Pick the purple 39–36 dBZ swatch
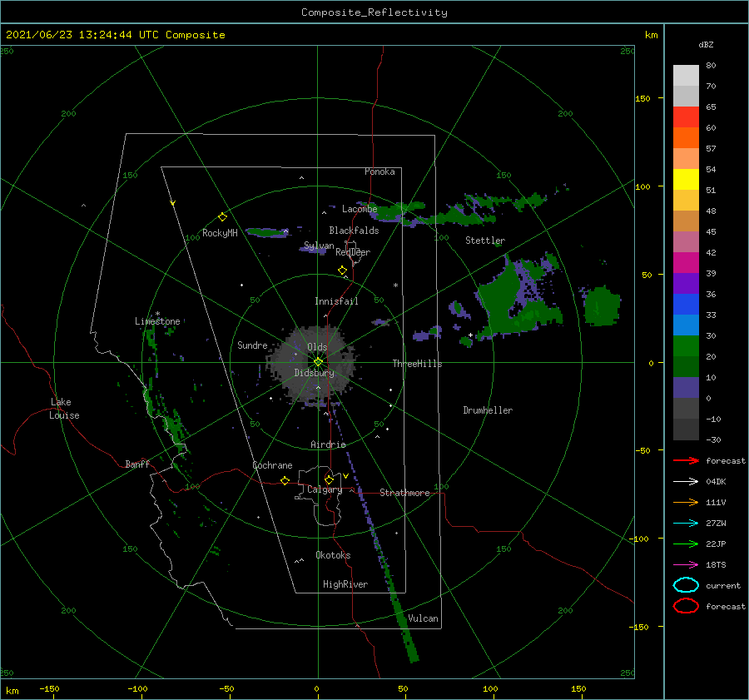The height and width of the screenshot is (700, 749). pos(686,284)
